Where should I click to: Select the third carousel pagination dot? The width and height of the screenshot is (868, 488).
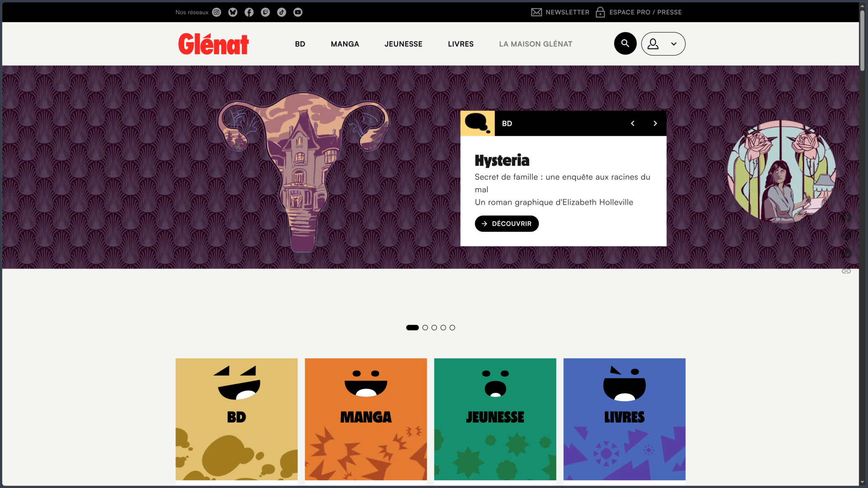(434, 328)
